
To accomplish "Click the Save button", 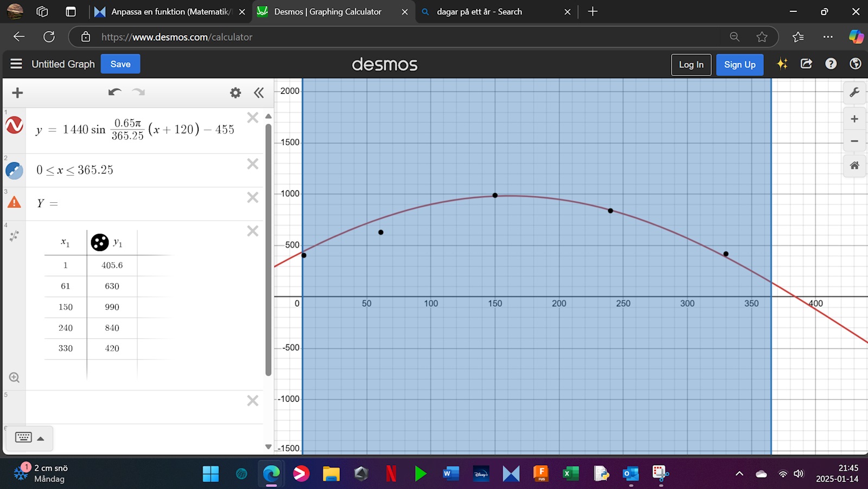I will click(x=120, y=64).
